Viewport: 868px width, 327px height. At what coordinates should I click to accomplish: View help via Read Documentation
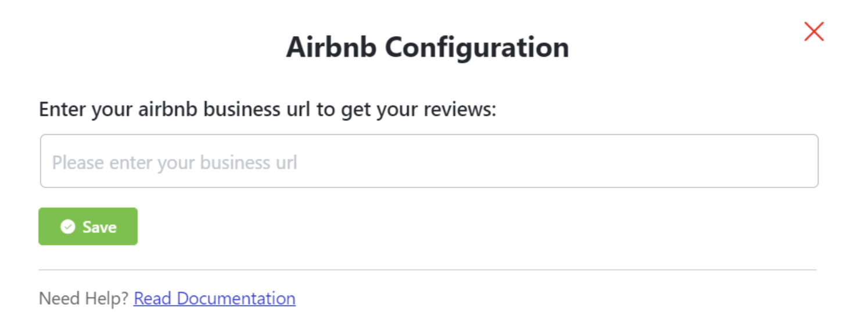click(x=214, y=298)
